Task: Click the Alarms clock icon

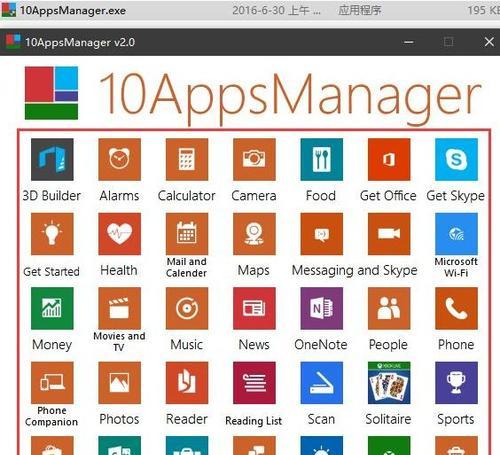Action: click(x=119, y=159)
